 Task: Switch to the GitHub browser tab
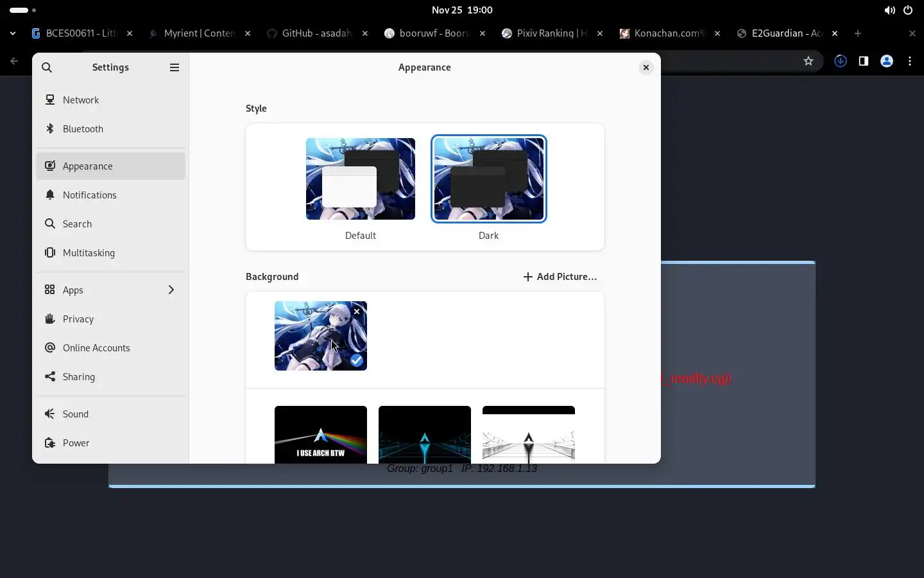[x=317, y=33]
